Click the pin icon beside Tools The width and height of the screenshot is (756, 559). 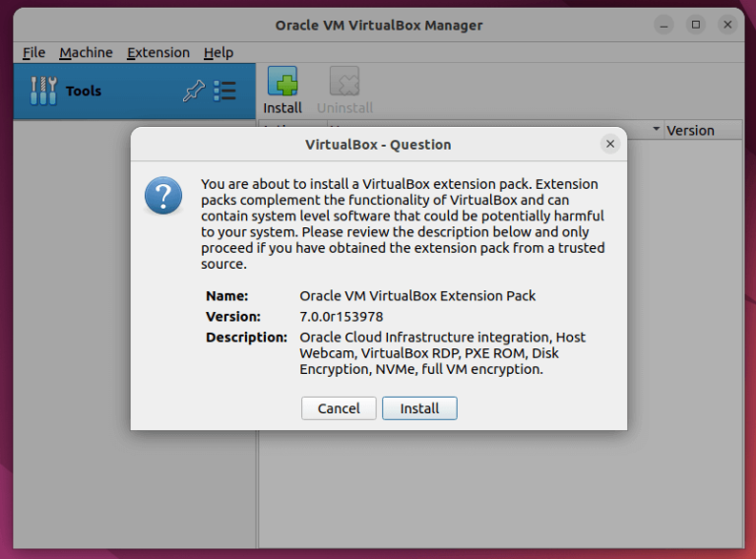pyautogui.click(x=193, y=92)
